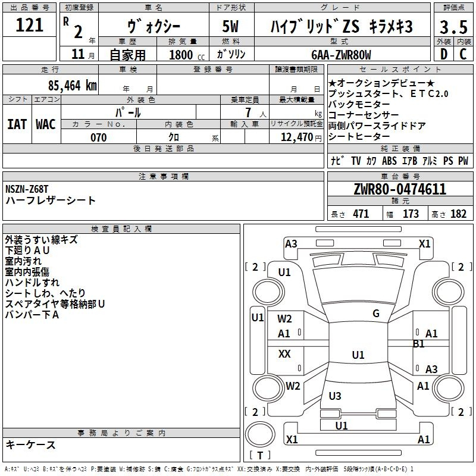Click the interior grade C
The image size is (476, 476).
463,54
